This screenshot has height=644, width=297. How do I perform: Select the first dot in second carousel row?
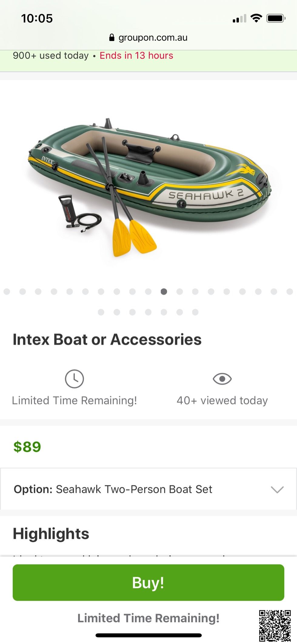click(101, 312)
